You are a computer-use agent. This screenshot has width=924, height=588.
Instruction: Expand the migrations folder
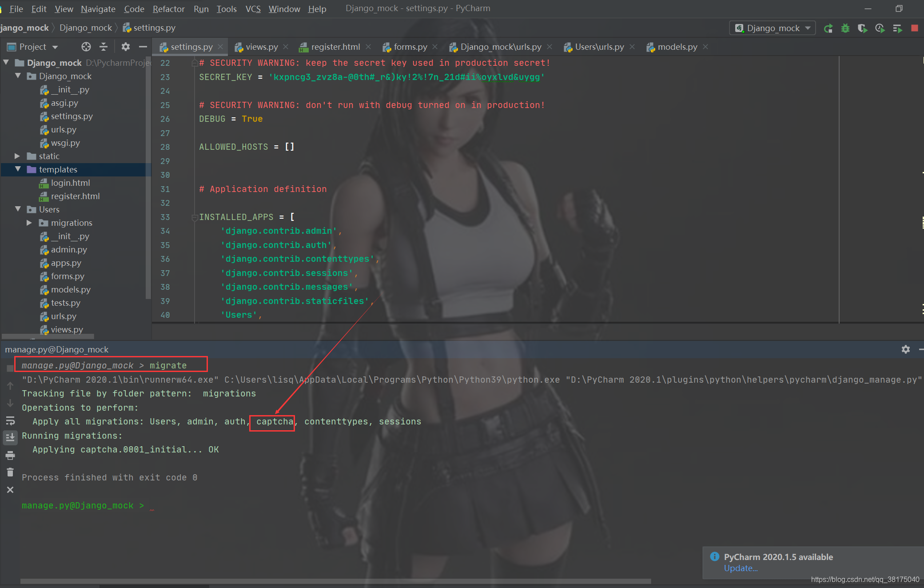point(29,223)
